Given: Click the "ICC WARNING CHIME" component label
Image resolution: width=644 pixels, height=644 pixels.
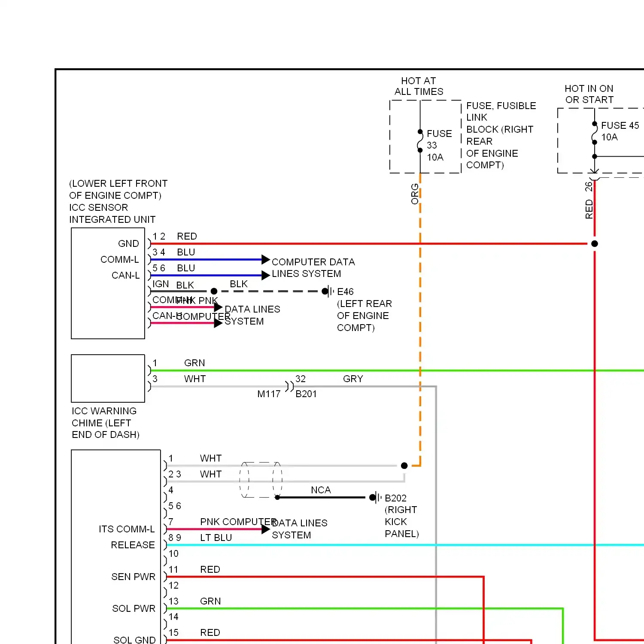Looking at the screenshot, I should (106, 423).
